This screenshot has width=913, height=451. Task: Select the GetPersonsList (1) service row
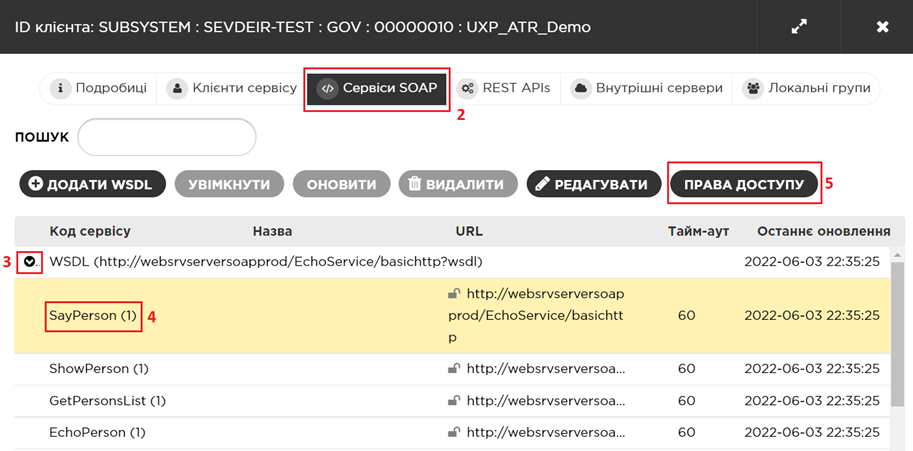point(107,401)
